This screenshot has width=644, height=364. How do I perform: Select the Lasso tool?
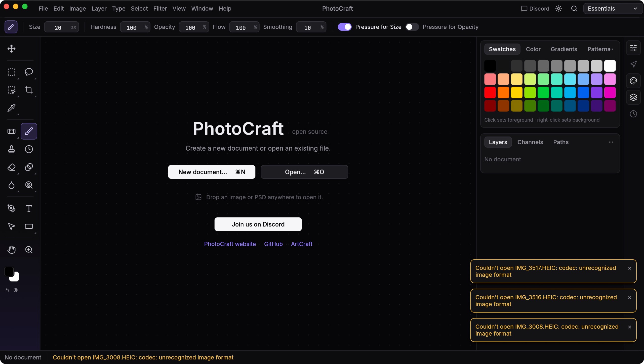pos(29,72)
